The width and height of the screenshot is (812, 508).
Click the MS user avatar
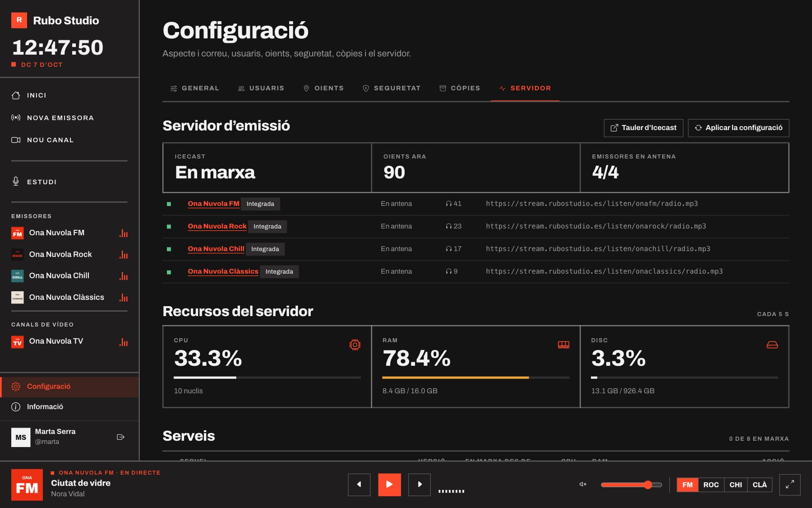point(21,437)
